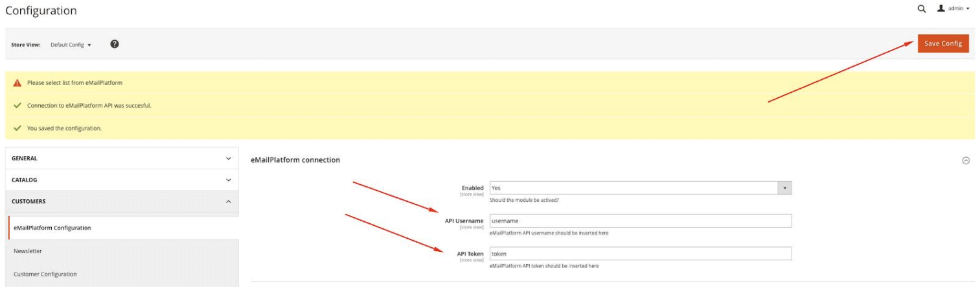Open the Enabled Yes dropdown
This screenshot has width=980, height=290.
(641, 188)
